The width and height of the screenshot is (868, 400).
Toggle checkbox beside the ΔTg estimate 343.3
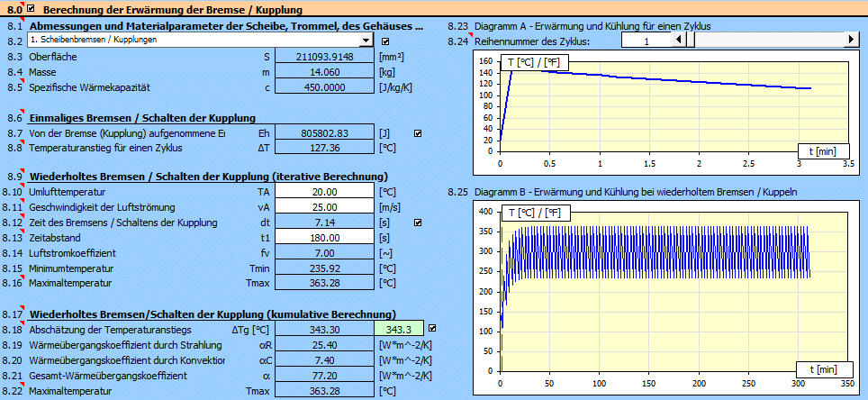(432, 329)
